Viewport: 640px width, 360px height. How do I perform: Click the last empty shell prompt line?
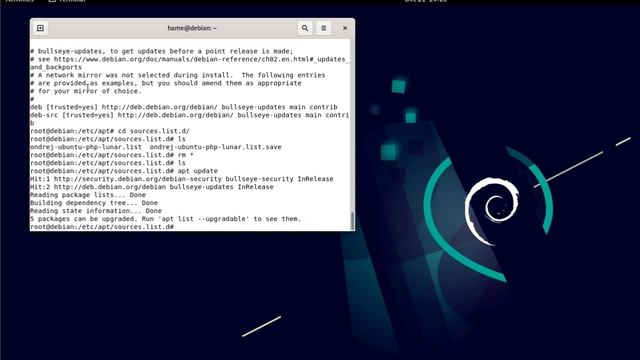[102, 227]
